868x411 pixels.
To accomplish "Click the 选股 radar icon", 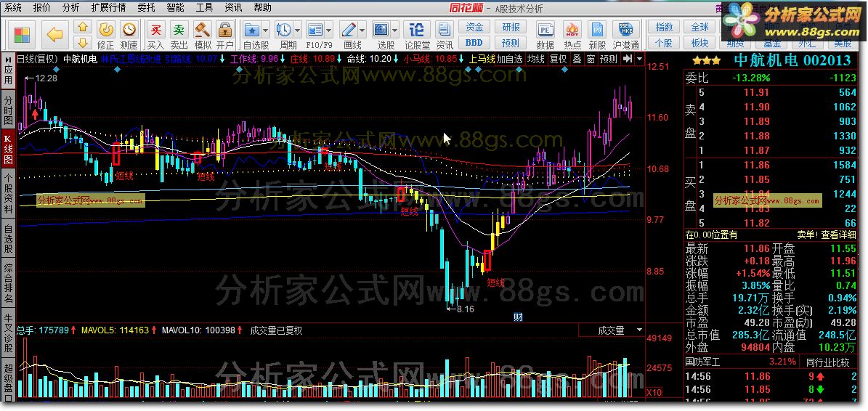I will coord(381,29).
